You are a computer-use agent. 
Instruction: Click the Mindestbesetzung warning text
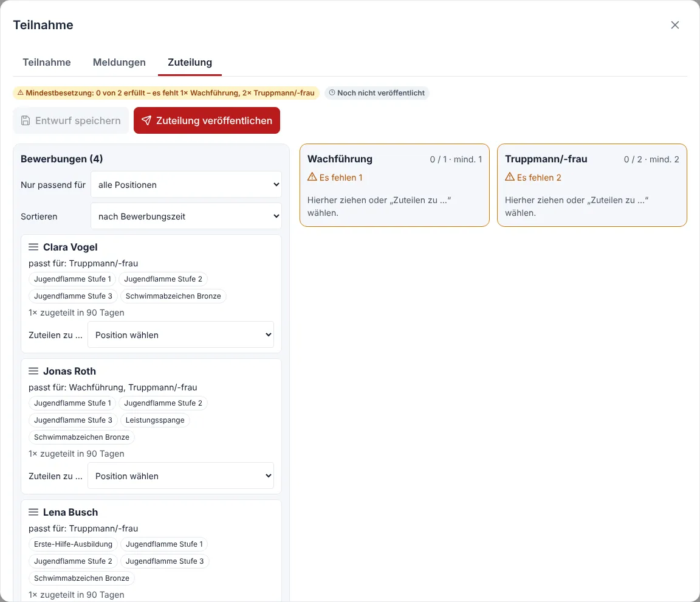(170, 93)
